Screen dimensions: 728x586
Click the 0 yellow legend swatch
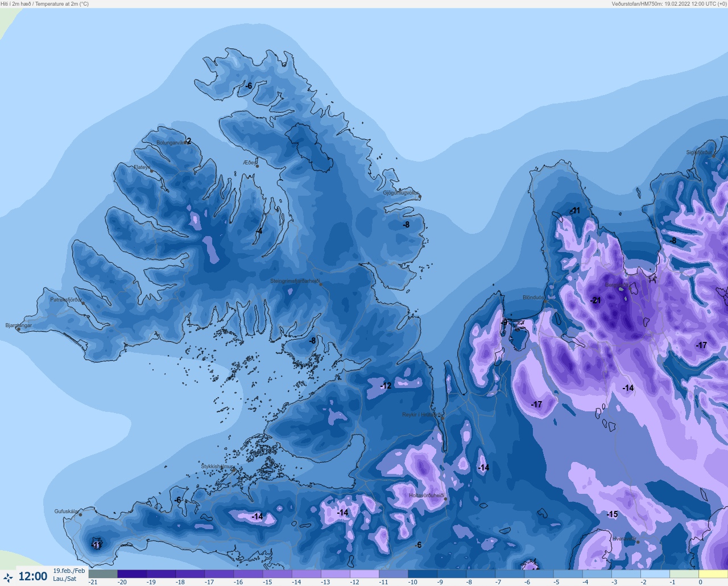[x=713, y=574]
